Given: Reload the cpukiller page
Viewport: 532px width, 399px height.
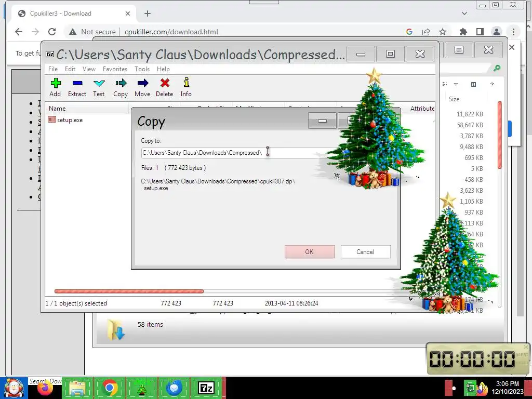Looking at the screenshot, I should (x=52, y=32).
